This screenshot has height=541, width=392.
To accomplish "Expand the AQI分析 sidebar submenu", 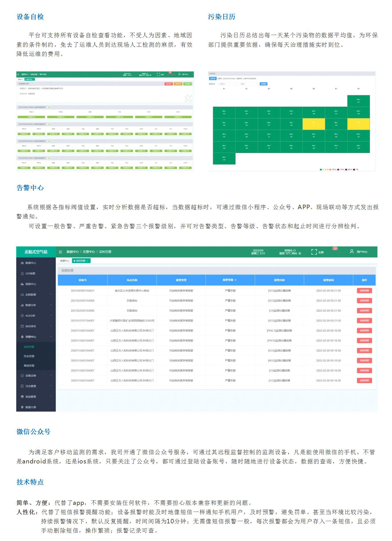I will tap(51, 316).
